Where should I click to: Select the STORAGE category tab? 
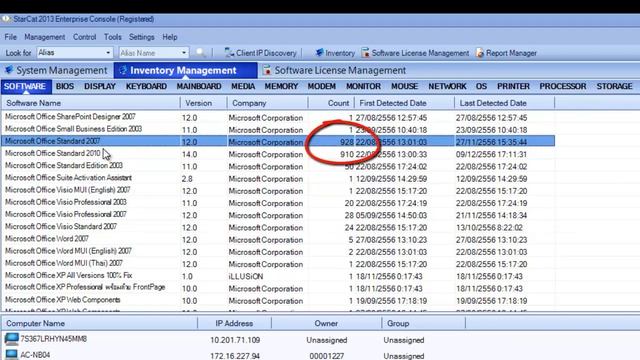tap(614, 87)
